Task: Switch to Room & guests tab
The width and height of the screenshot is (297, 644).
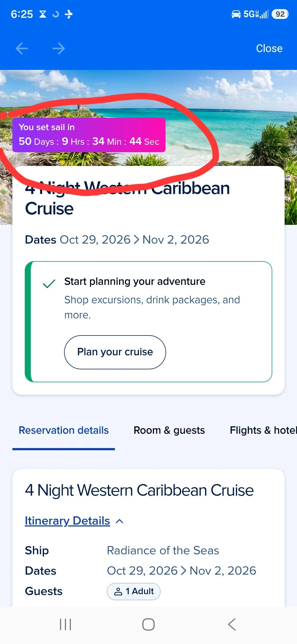Action: [169, 430]
